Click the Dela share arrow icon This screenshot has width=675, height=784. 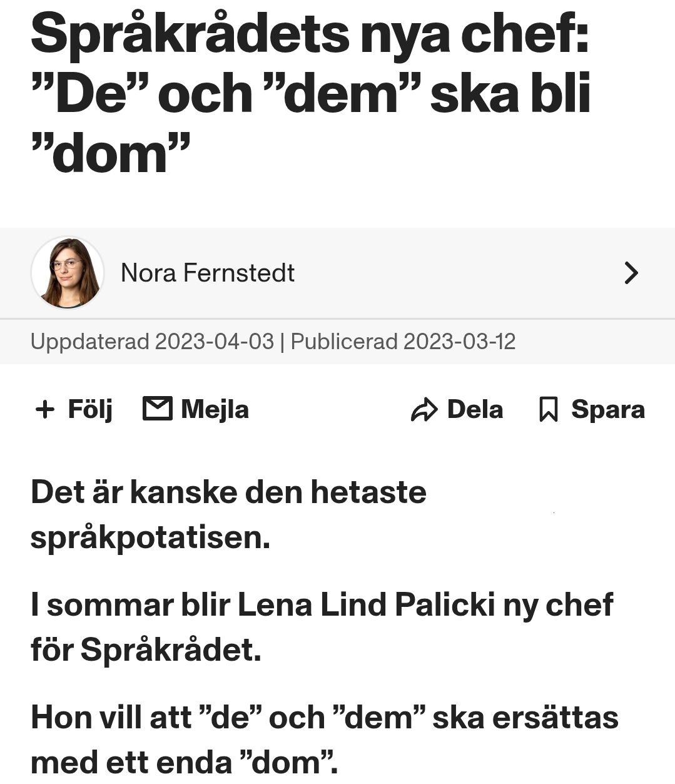tap(424, 410)
